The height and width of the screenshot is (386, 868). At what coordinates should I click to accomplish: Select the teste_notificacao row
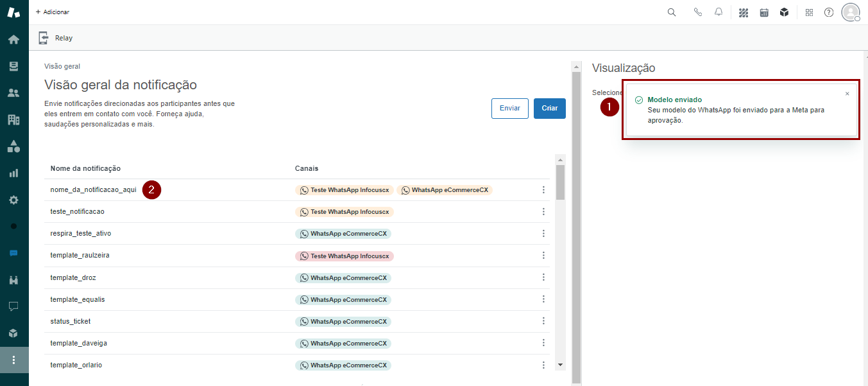(x=77, y=211)
